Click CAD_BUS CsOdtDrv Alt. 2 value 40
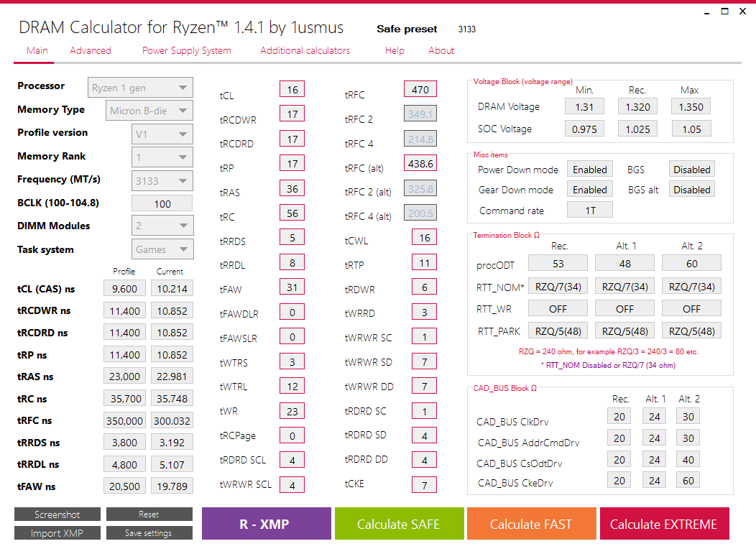Viewport: 756px width, 554px height. pyautogui.click(x=688, y=459)
